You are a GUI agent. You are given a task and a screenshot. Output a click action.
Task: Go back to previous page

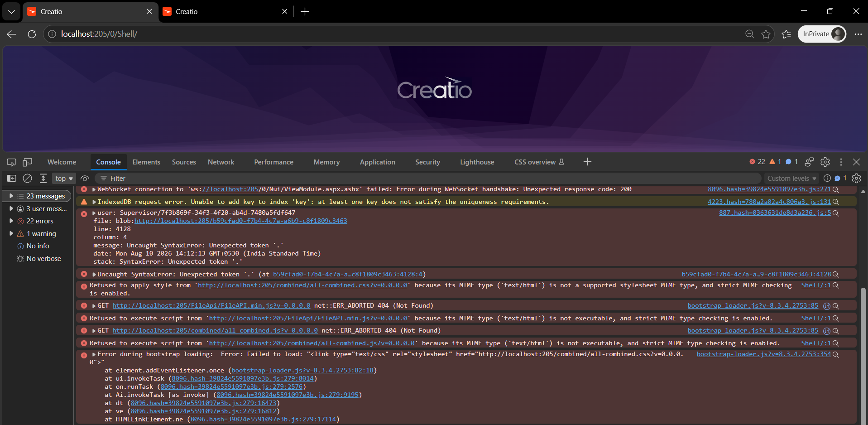(12, 34)
